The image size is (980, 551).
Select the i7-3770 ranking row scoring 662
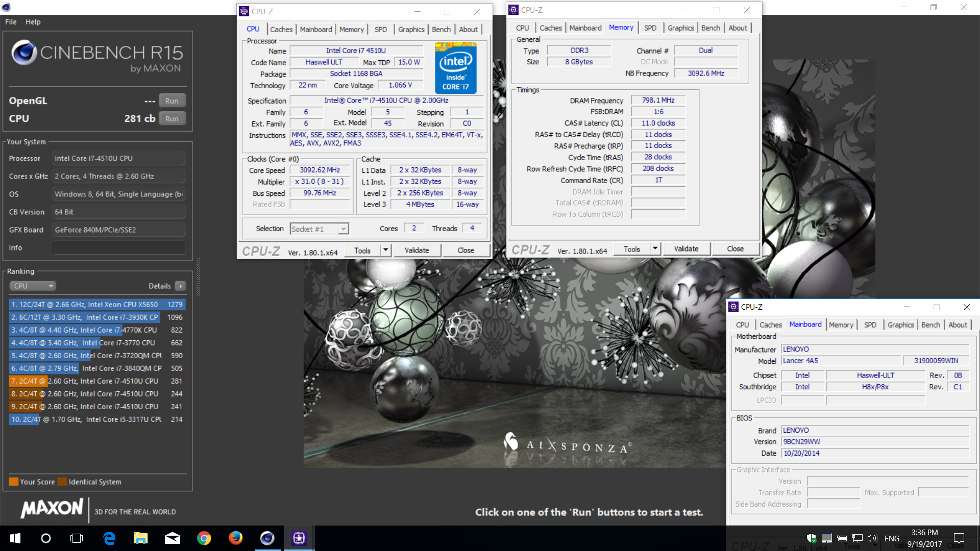97,342
